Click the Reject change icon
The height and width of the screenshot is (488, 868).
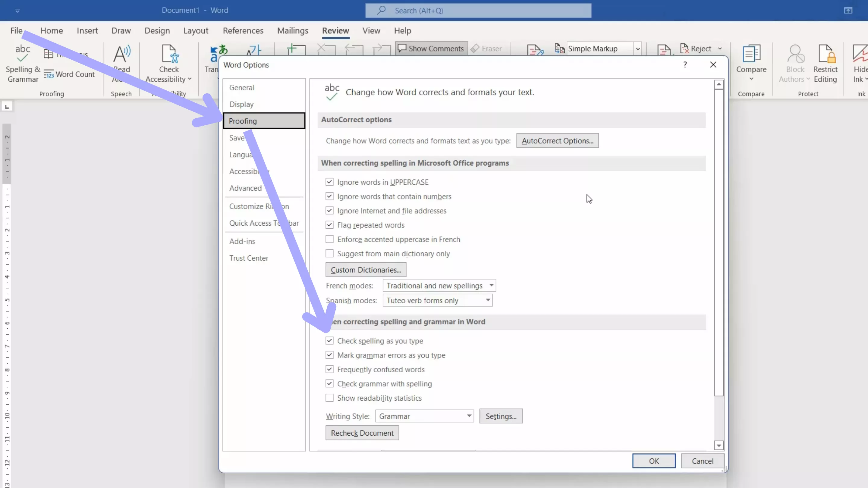coord(685,48)
